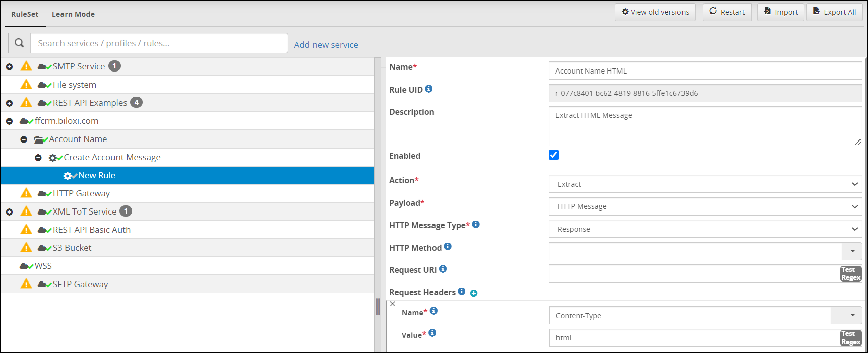Click warning icon on REST API Basic Auth row
This screenshot has height=353, width=868.
tap(26, 229)
